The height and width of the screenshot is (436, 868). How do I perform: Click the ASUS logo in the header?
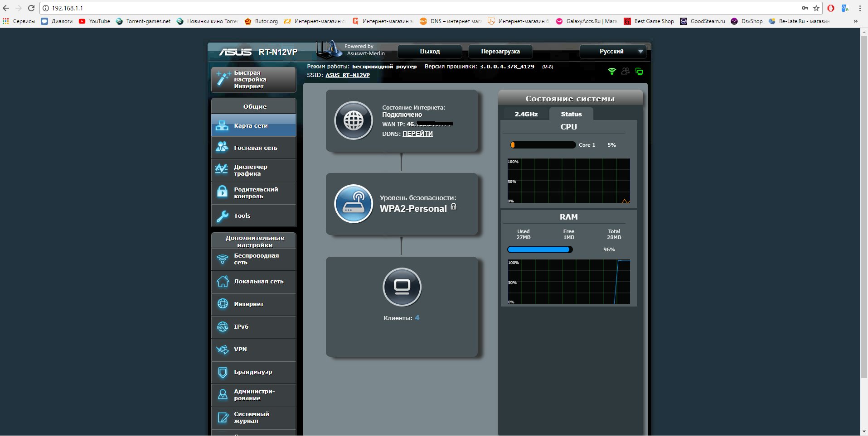click(x=235, y=52)
